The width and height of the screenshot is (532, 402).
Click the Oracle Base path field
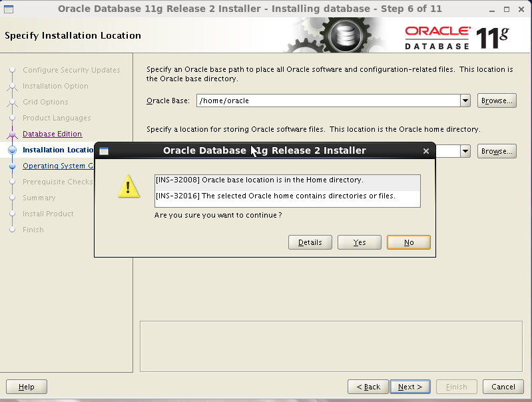point(328,100)
